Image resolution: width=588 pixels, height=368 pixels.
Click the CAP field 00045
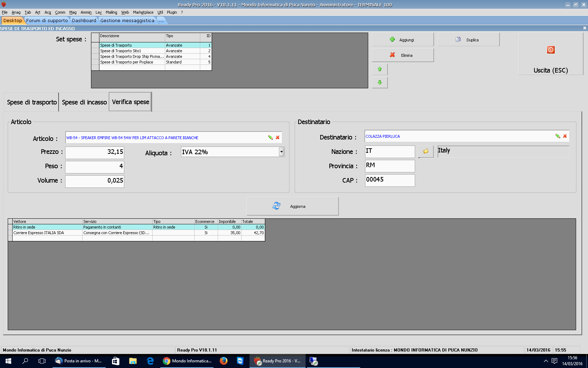(x=390, y=180)
